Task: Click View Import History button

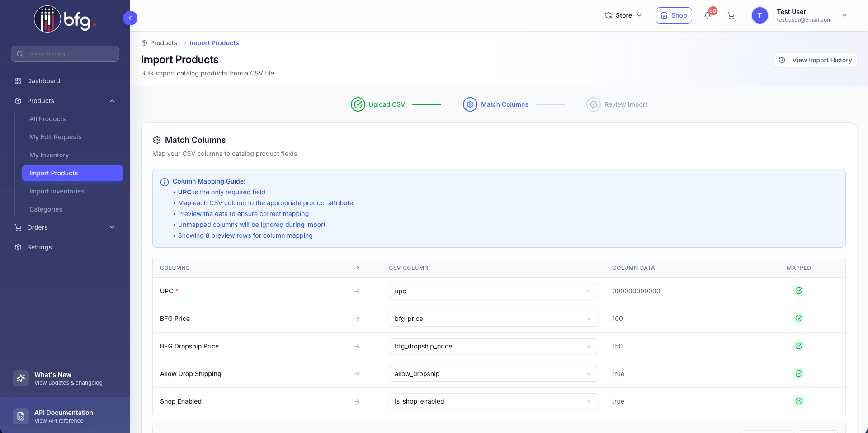Action: click(815, 60)
